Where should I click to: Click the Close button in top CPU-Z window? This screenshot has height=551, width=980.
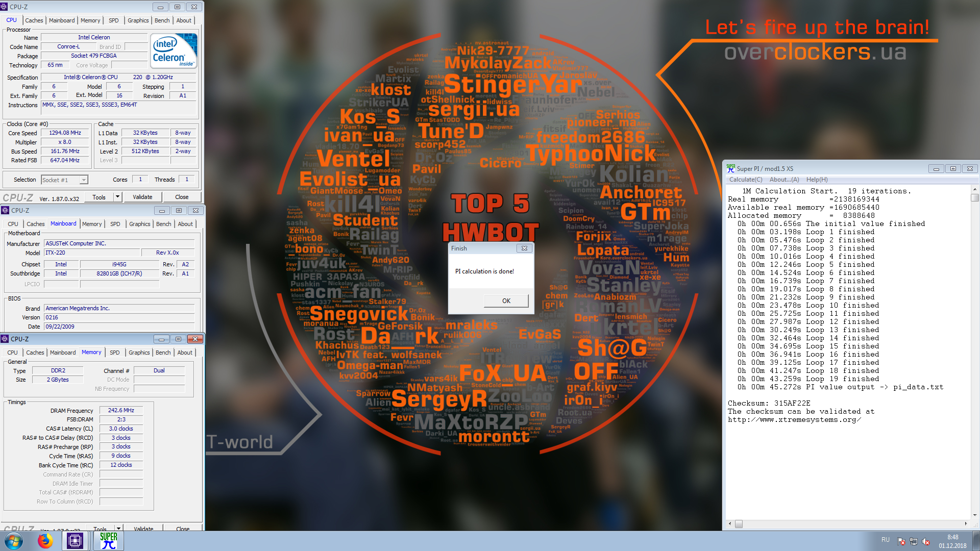pos(182,197)
